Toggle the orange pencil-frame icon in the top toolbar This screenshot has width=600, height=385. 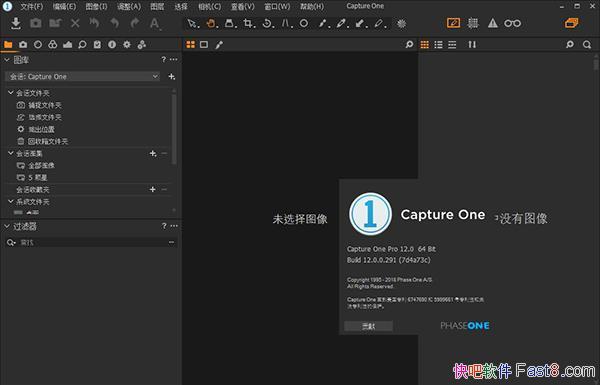453,23
